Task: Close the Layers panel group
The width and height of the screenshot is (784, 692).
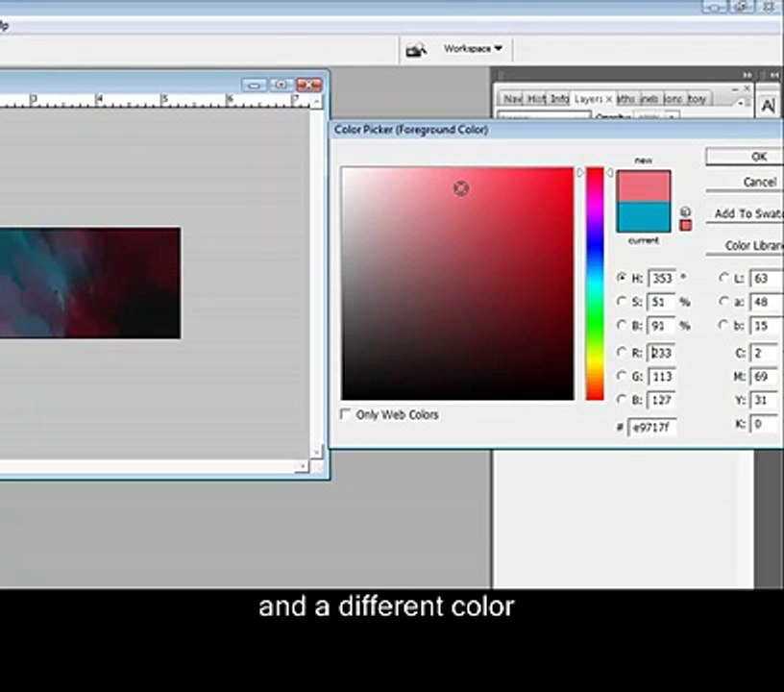Action: 747,88
